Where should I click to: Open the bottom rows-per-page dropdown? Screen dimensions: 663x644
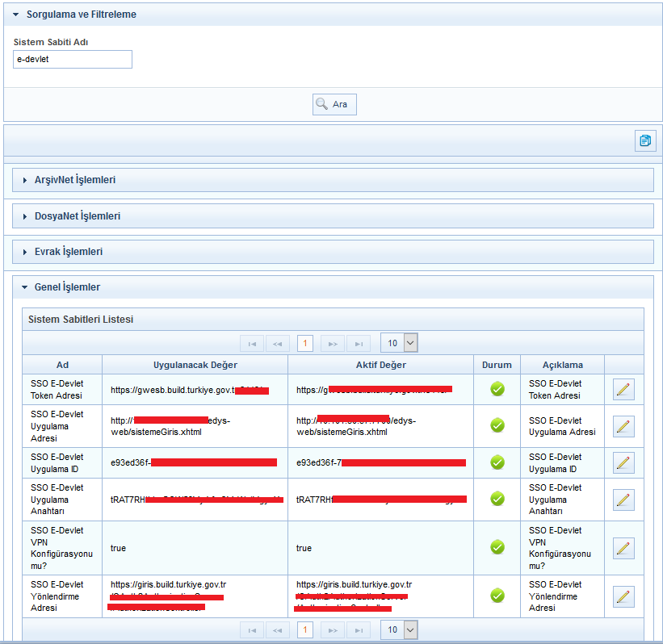(x=399, y=629)
